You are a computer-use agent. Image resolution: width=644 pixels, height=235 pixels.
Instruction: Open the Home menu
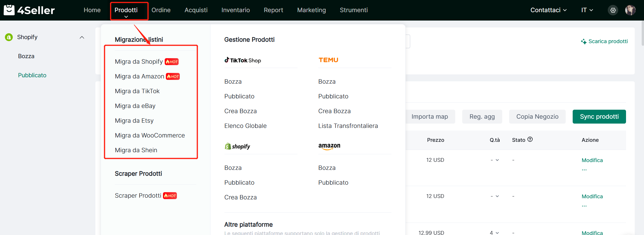(92, 10)
